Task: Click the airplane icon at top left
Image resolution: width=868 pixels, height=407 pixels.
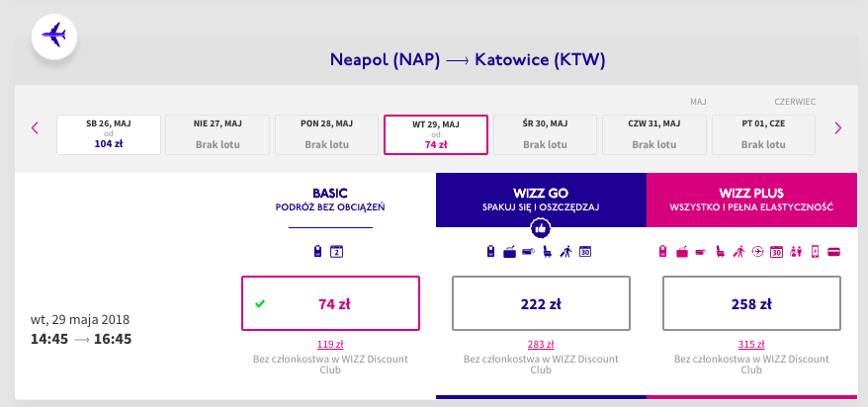Action: (x=54, y=37)
